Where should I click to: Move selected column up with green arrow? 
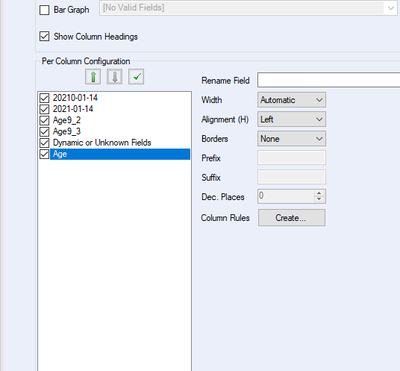pos(93,77)
